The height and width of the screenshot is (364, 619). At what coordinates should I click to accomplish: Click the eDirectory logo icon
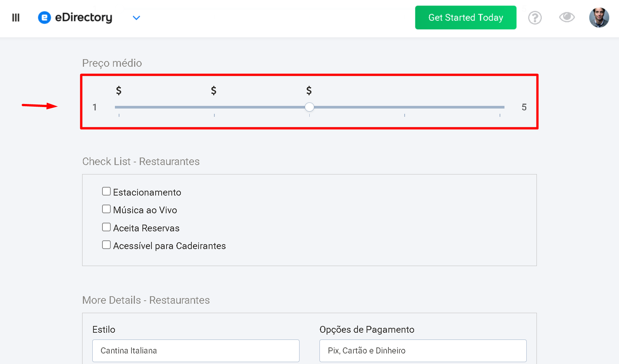click(x=44, y=17)
